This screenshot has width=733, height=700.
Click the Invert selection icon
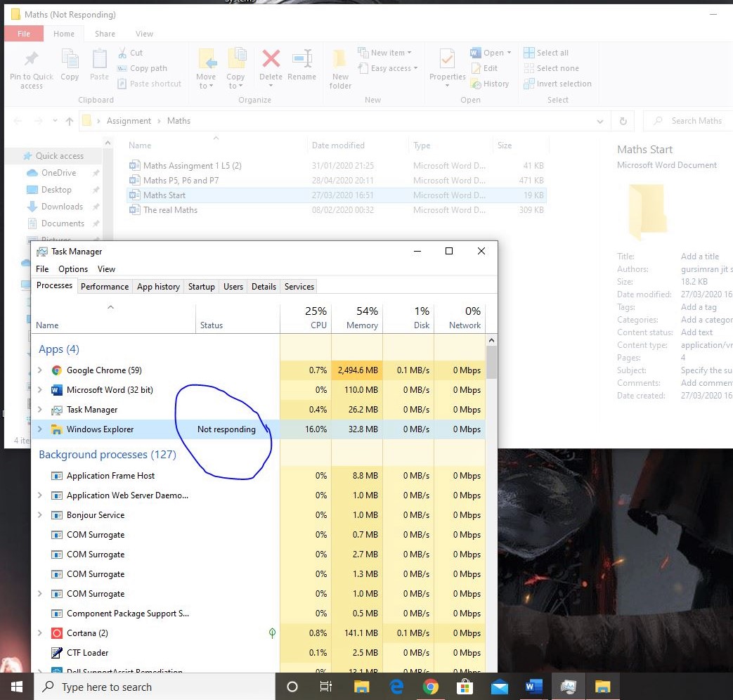(x=528, y=84)
